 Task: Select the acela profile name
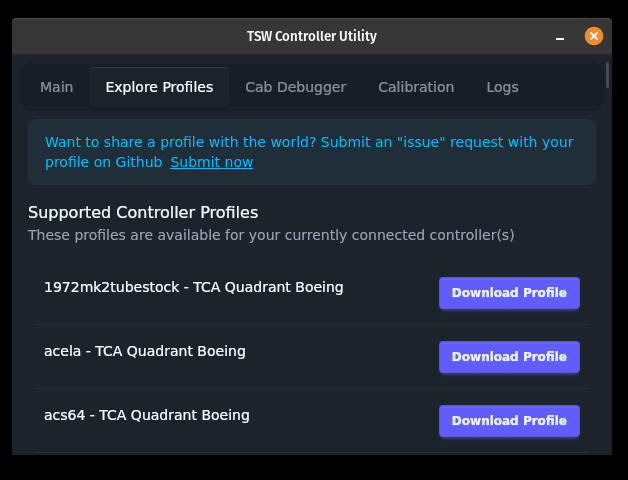(144, 351)
